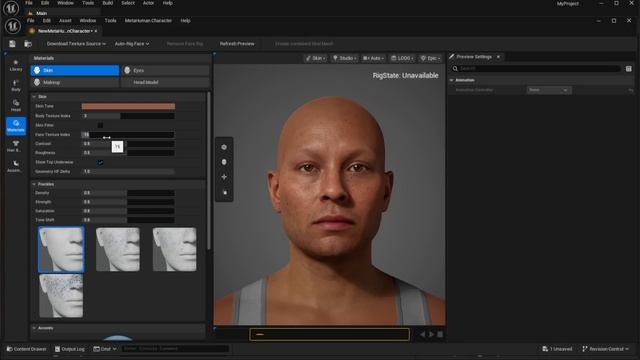Screen dimensions: 640x360
Task: Select the heaviest freckles thumbnail in bottom row
Action: [61, 296]
